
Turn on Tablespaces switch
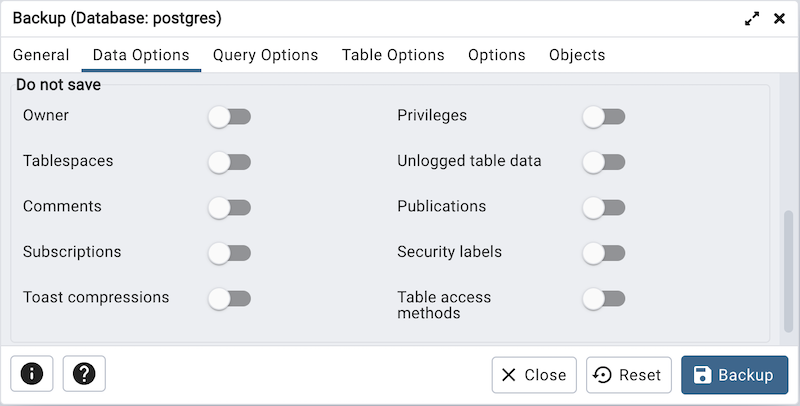[229, 162]
